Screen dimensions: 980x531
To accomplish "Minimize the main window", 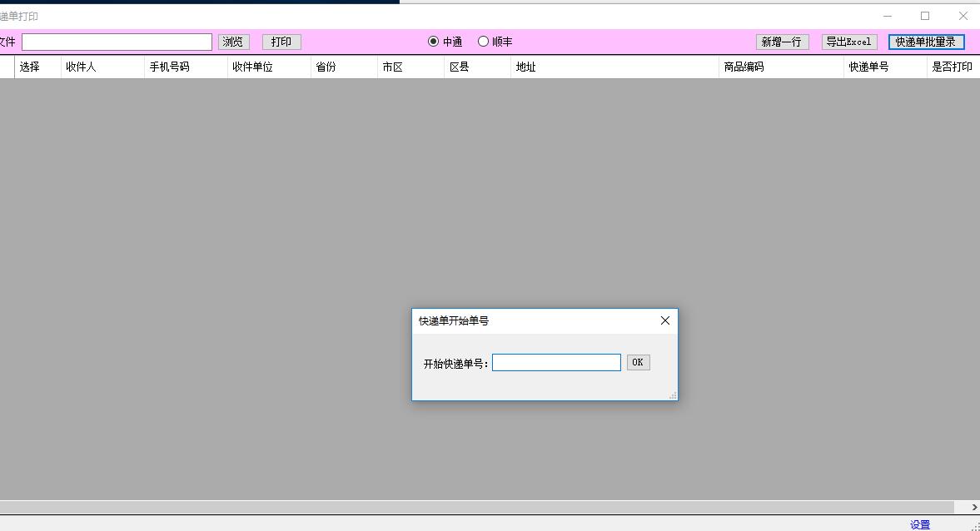I will click(888, 16).
